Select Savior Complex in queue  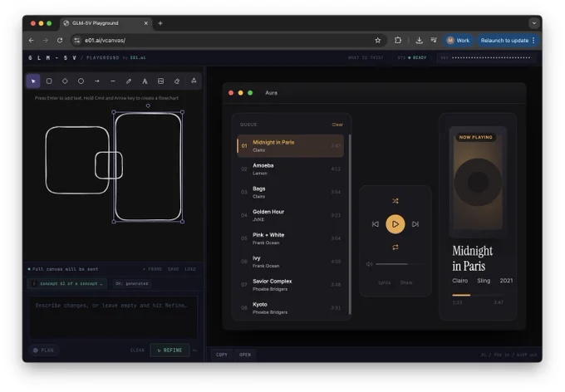click(290, 285)
